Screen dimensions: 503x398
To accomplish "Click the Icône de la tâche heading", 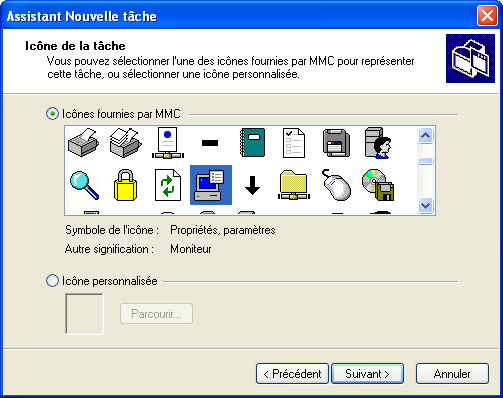I will [x=75, y=46].
